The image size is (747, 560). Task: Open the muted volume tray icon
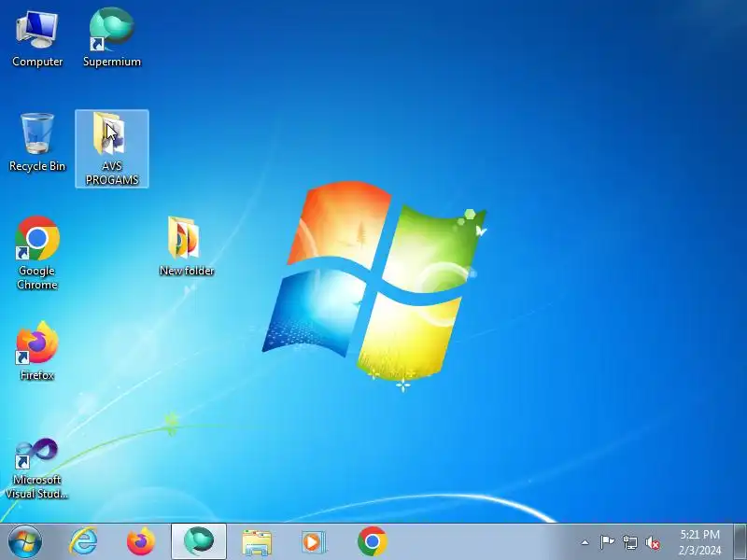pos(652,542)
